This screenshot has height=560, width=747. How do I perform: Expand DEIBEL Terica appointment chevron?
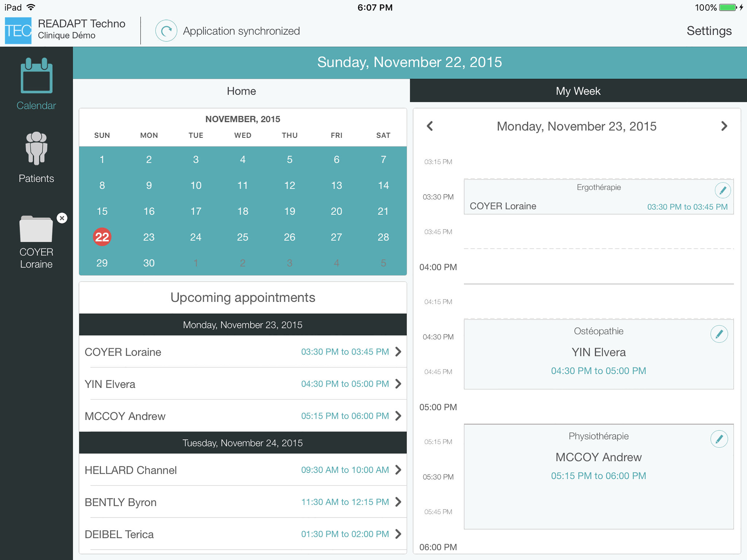(x=398, y=534)
